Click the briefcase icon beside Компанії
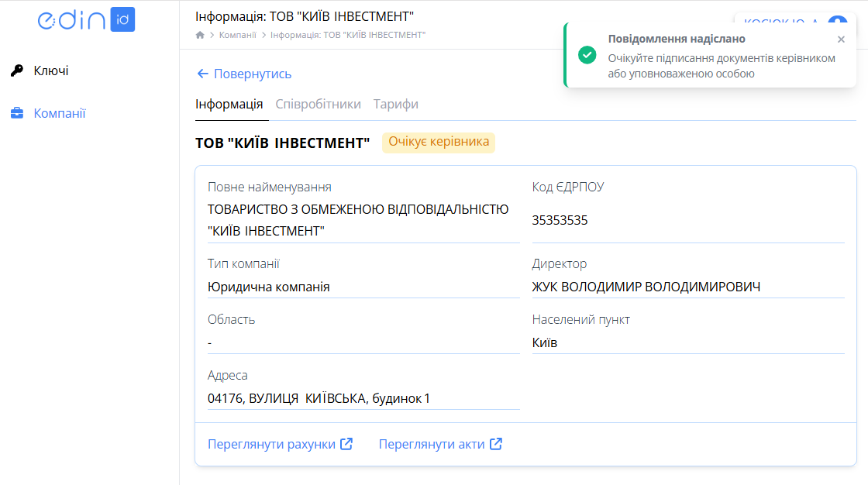Screen dimensions: 868x485 pos(19,112)
